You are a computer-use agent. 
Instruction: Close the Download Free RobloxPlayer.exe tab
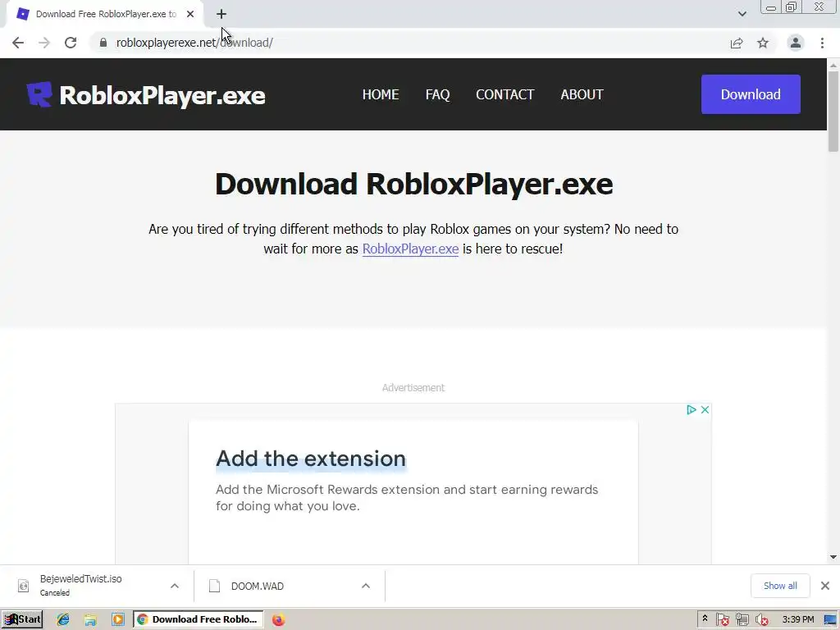pyautogui.click(x=190, y=14)
